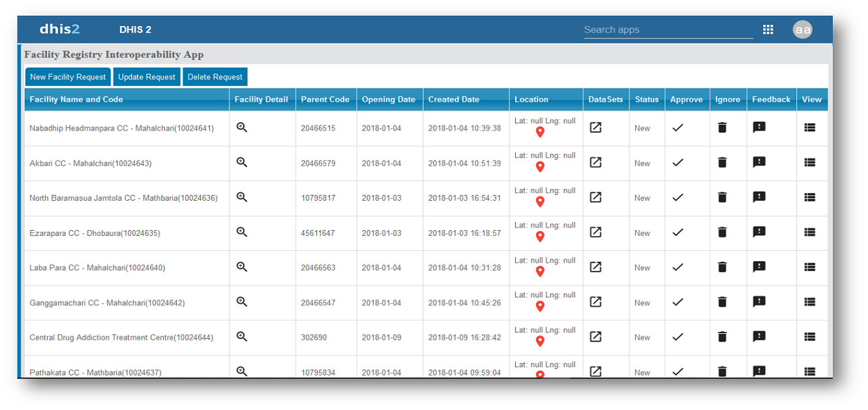The width and height of the screenshot is (868, 410).
Task: Click the 'Facility Registry Interoperability App' heading
Action: click(x=114, y=55)
